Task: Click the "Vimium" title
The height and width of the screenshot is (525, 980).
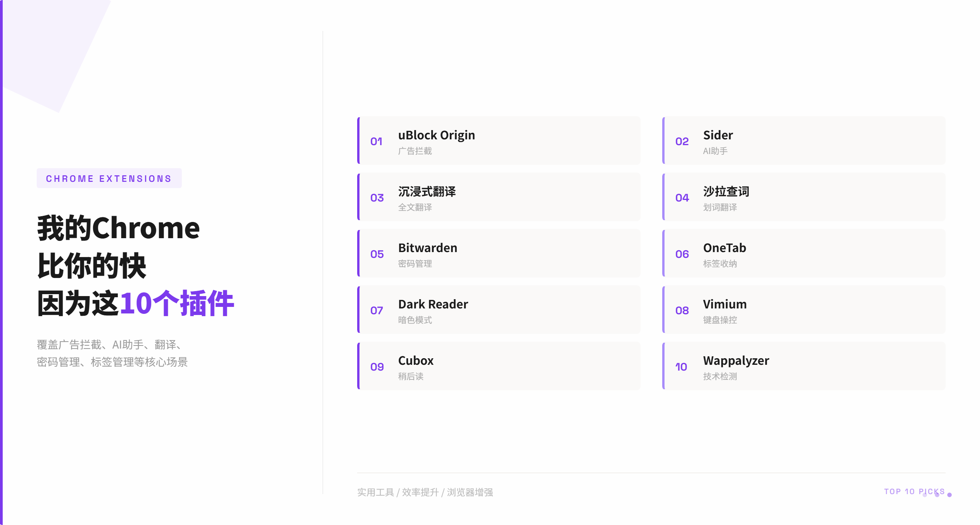Action: [x=725, y=304]
